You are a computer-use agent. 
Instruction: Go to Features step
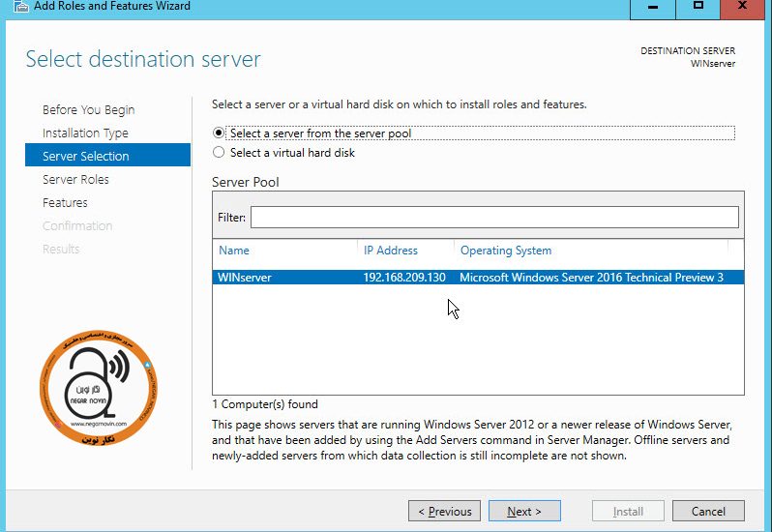[x=65, y=203]
